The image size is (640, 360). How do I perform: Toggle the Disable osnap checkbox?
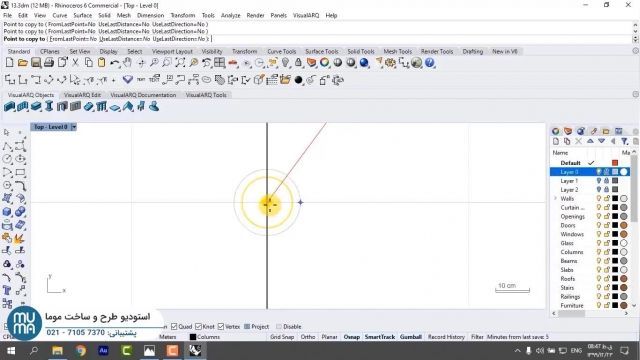click(279, 327)
